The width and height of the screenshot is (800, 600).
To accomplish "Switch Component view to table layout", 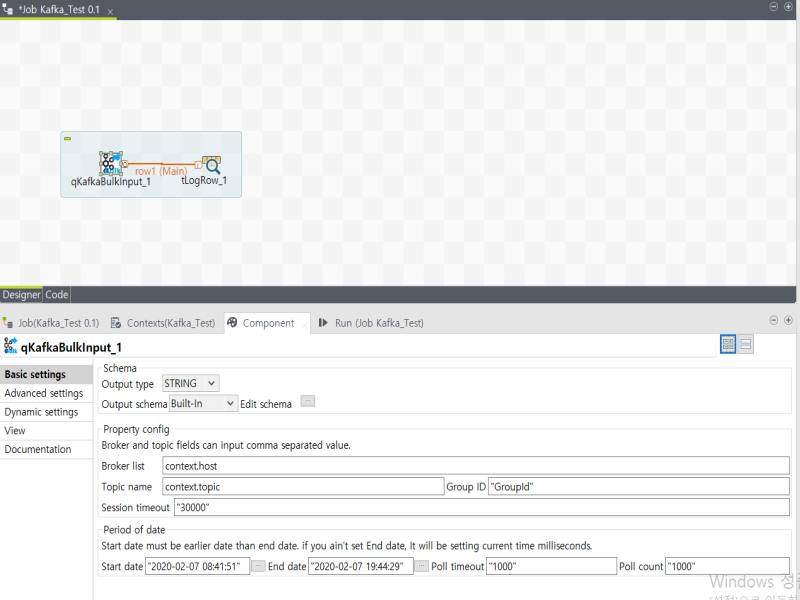I will tap(746, 344).
